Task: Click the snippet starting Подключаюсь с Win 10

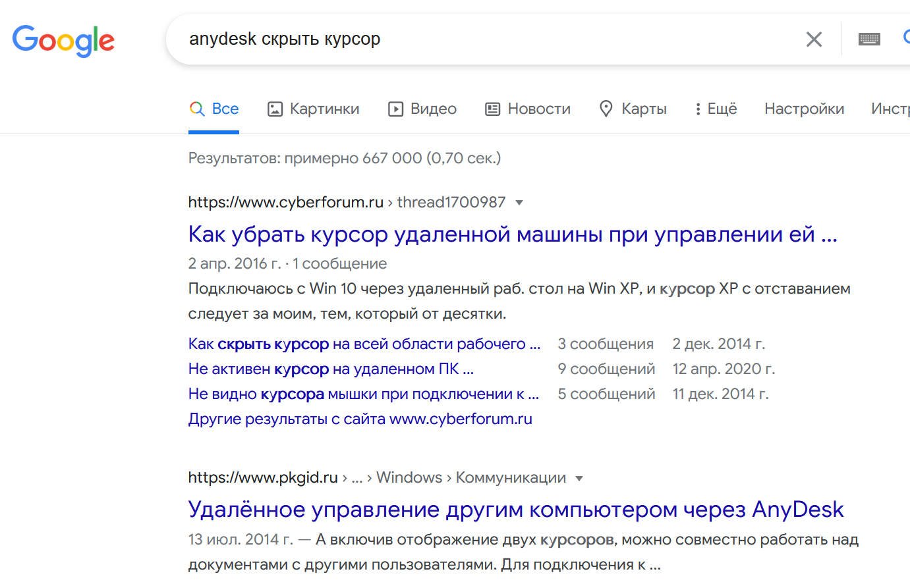Action: pyautogui.click(x=519, y=301)
